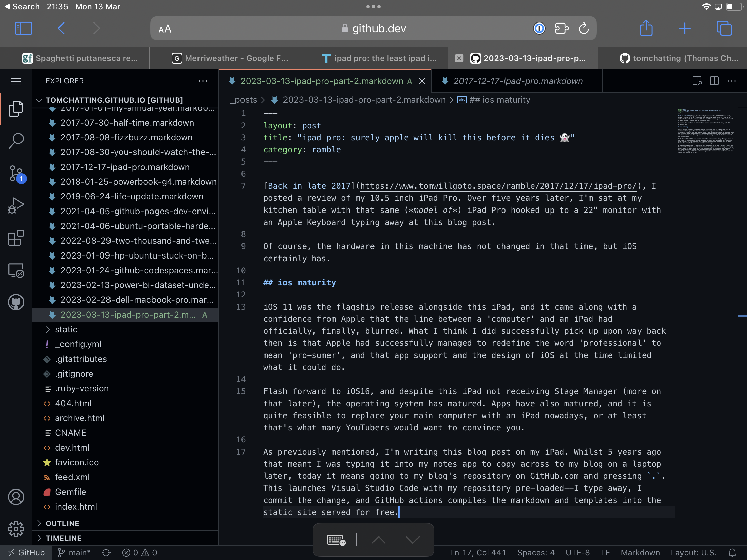Go back in Safari
The image size is (747, 560).
pos(61,28)
